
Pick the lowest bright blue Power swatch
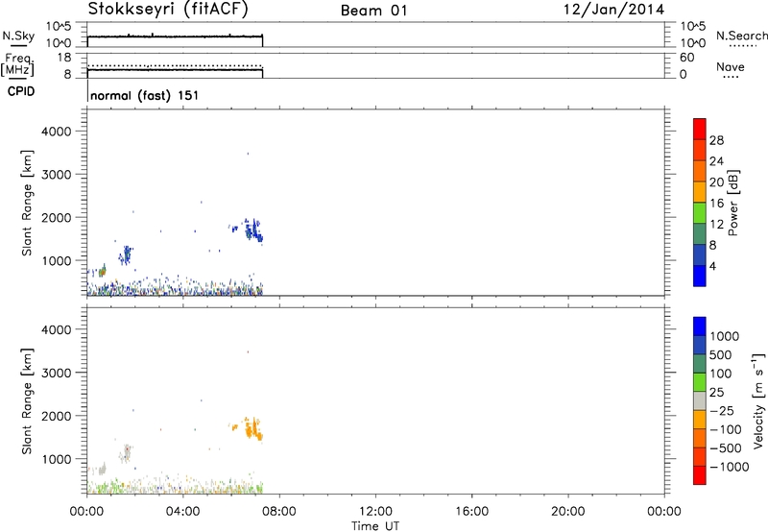tap(700, 276)
